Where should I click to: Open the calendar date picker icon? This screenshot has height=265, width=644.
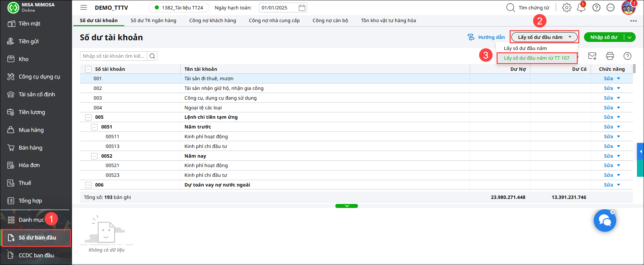[x=302, y=8]
